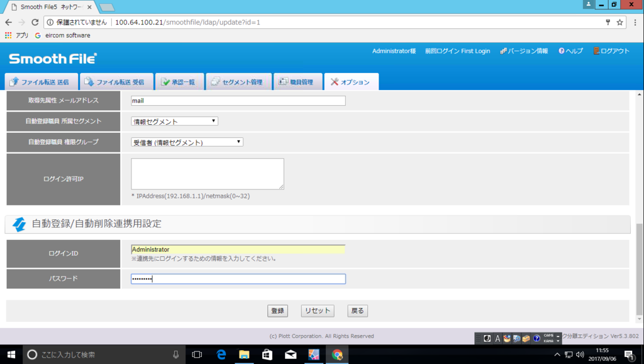Click IME toolbar J icon
This screenshot has height=364, width=644.
click(x=487, y=339)
